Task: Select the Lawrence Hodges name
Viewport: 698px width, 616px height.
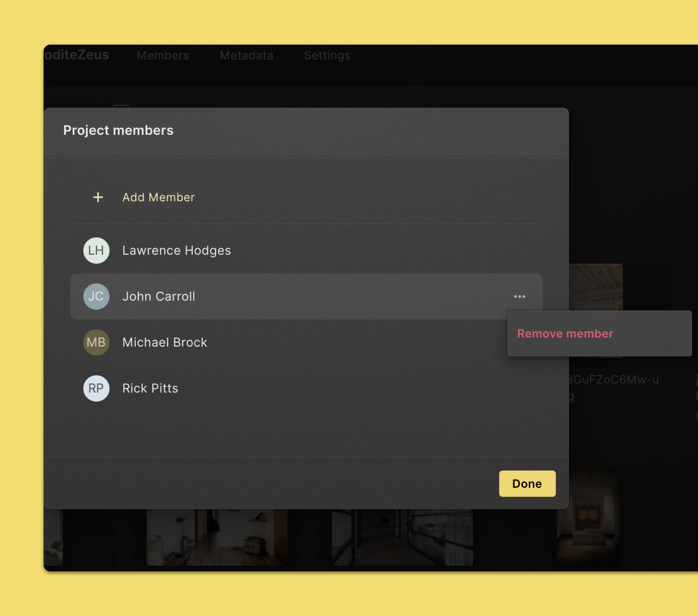Action: [176, 250]
